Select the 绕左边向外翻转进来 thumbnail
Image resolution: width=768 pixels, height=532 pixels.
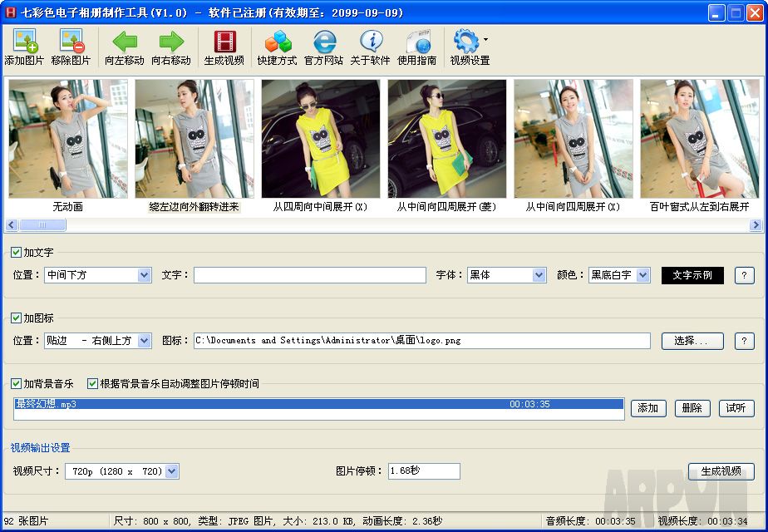click(194, 139)
